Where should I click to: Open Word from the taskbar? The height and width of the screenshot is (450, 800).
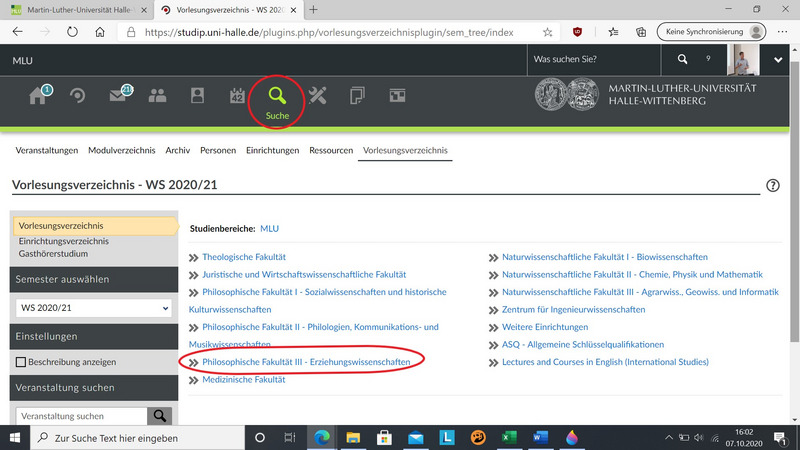(540, 438)
